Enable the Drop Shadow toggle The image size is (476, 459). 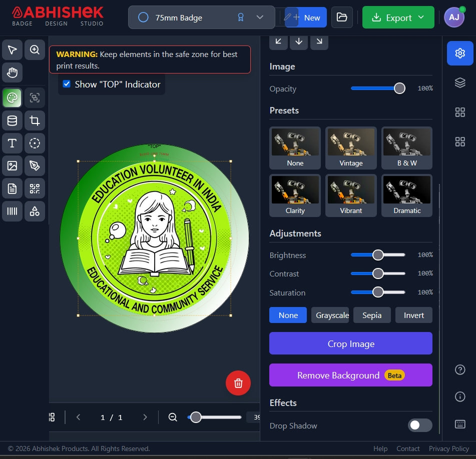coord(419,425)
